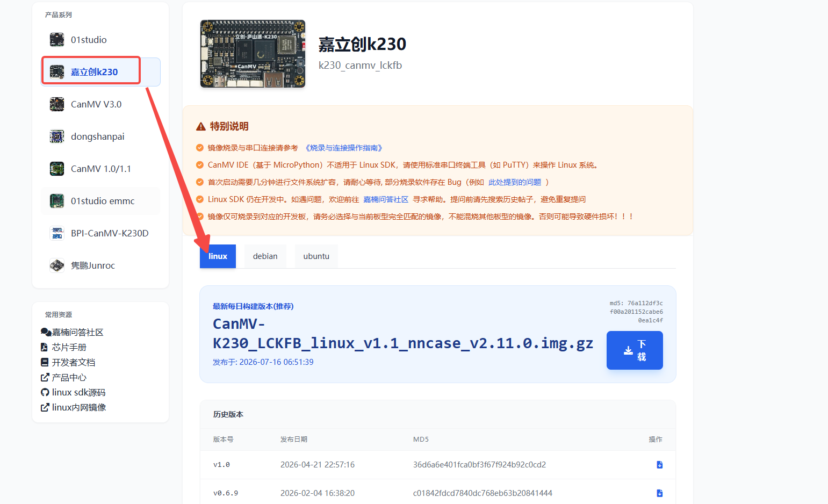Viewport: 828px width, 504px height.
Task: Click the 01studio emmc board icon
Action: coord(57,201)
